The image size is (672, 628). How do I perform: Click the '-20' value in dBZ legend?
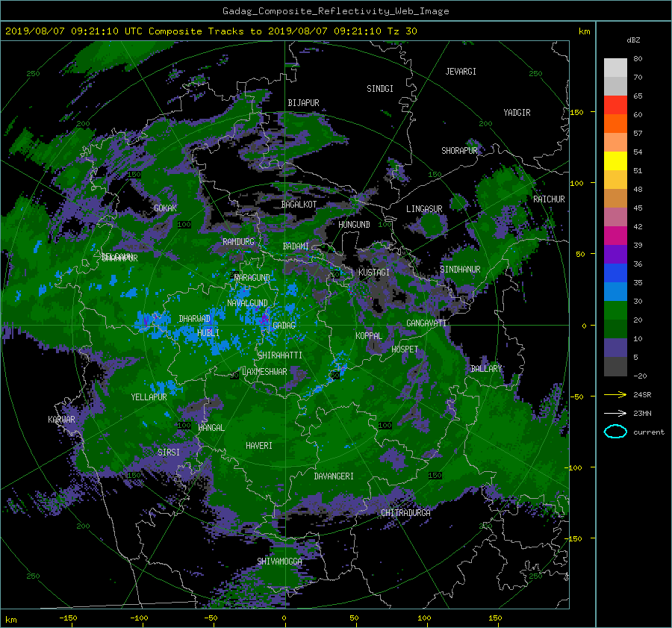click(x=640, y=376)
